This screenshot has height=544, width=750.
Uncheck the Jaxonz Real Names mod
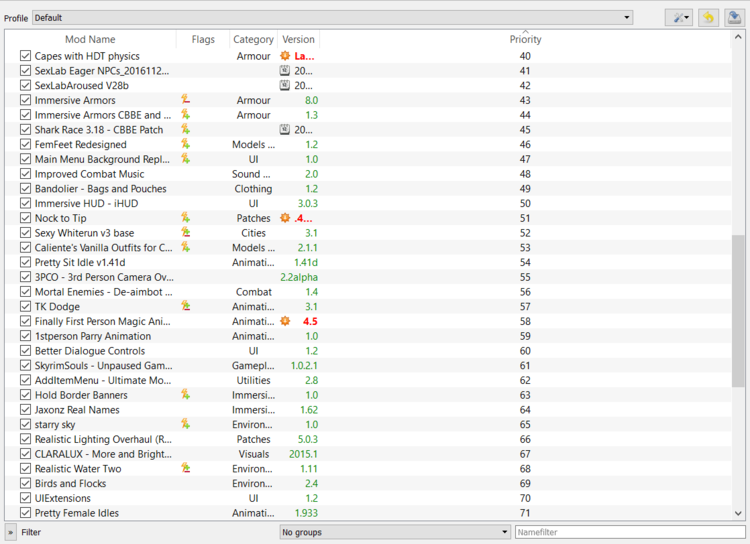[25, 410]
